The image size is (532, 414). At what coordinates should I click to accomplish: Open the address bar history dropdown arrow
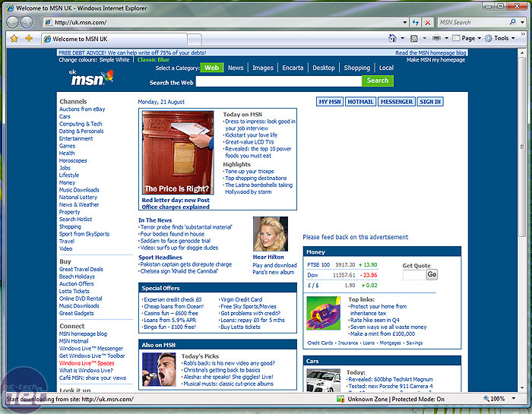tap(405, 22)
